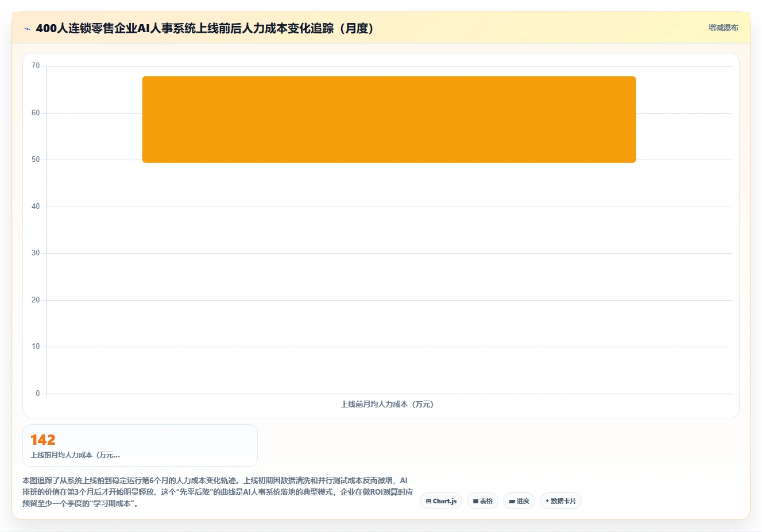Click the y-axis tick label 0

(x=38, y=394)
